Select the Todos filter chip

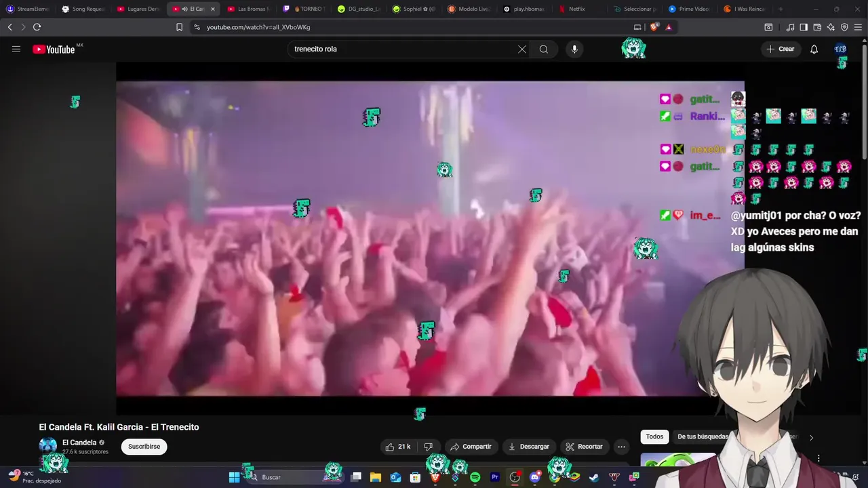pyautogui.click(x=654, y=437)
